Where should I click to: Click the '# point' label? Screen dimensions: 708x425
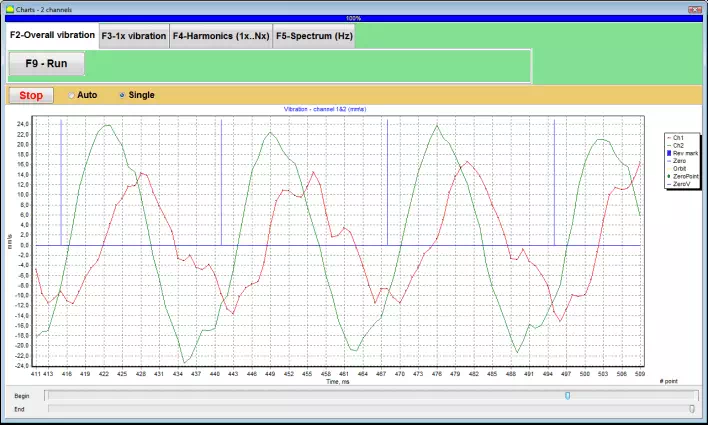[x=669, y=381]
